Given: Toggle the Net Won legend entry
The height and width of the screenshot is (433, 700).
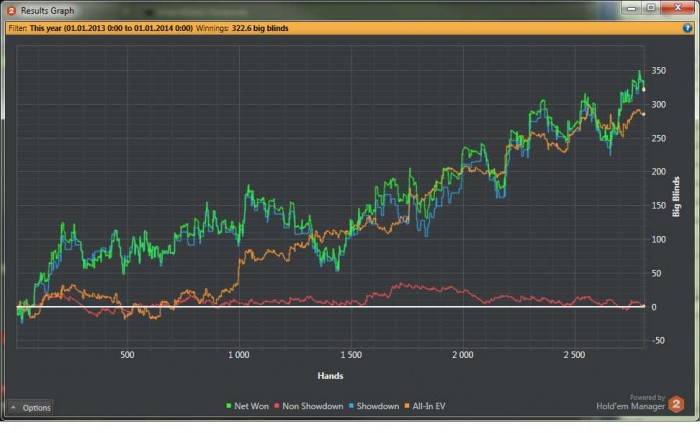Looking at the screenshot, I should (x=247, y=406).
